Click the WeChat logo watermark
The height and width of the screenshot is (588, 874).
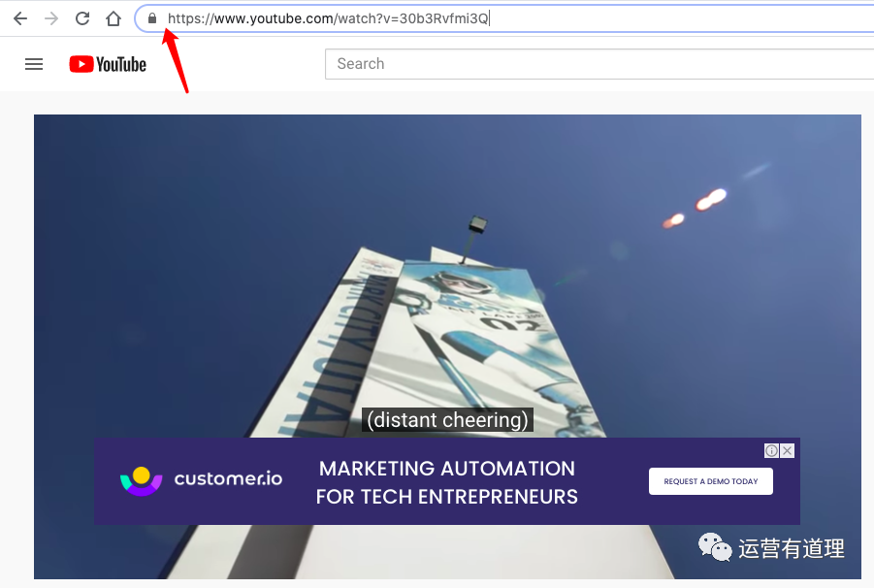pos(715,548)
